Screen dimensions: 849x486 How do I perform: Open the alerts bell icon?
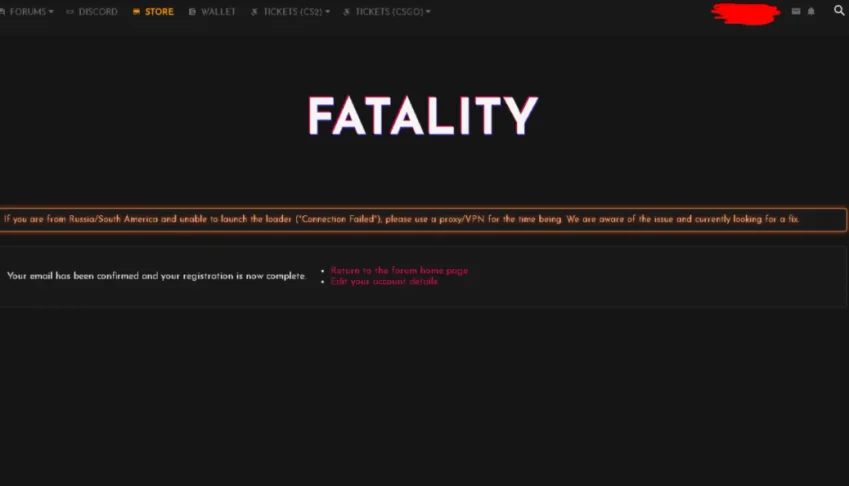click(x=811, y=11)
